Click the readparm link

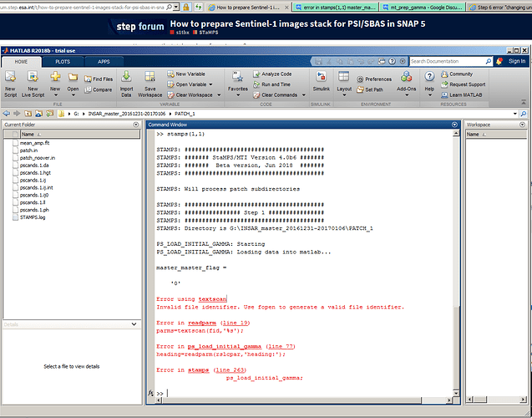tap(202, 323)
